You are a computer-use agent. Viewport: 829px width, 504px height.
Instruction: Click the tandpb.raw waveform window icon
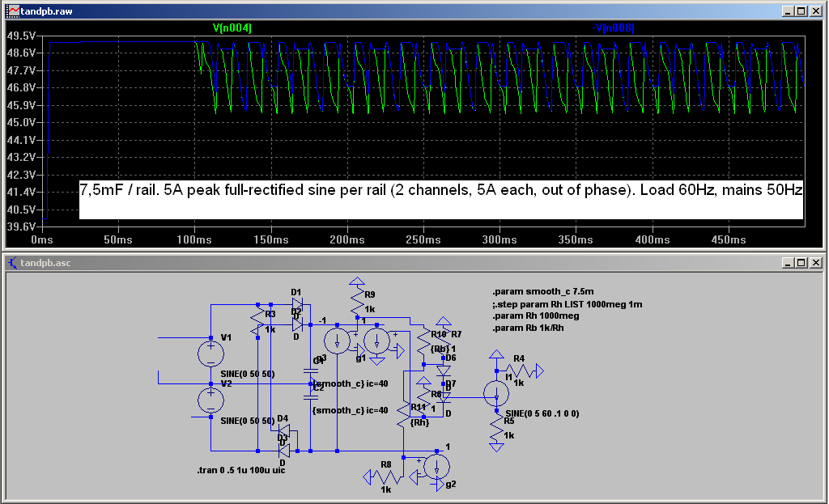tap(13, 11)
